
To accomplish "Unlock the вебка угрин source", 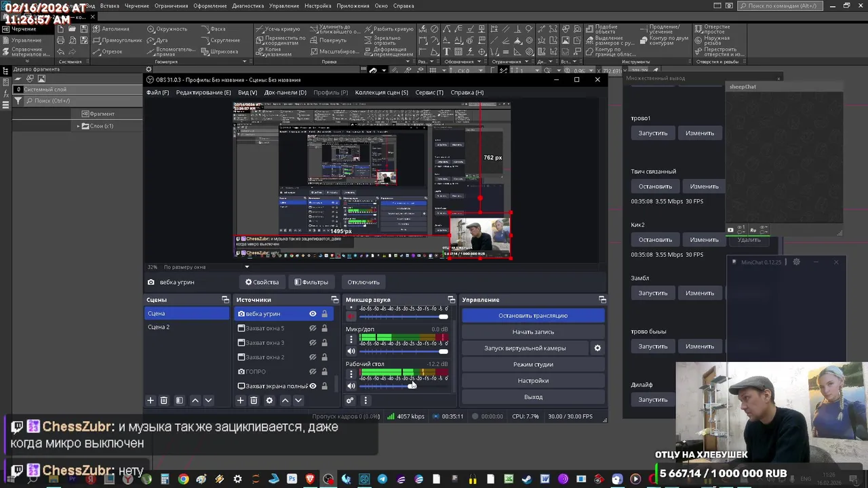I will 325,314.
